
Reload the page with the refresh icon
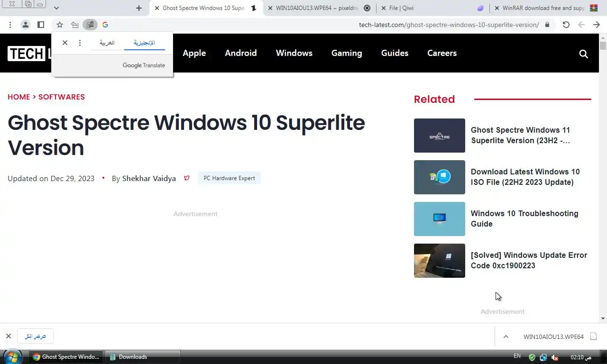(566, 25)
